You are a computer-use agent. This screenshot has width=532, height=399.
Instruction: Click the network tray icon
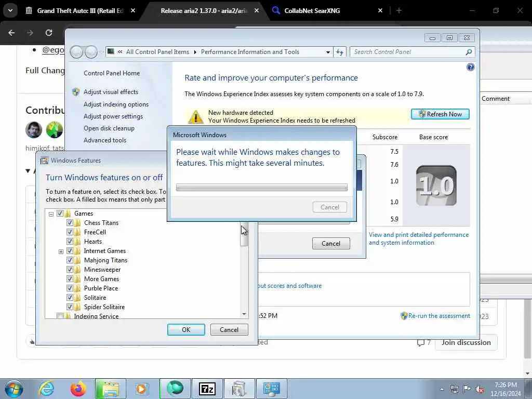[x=454, y=389]
